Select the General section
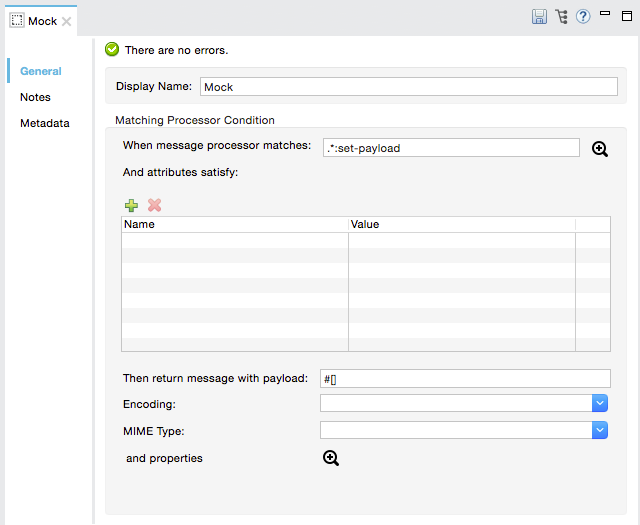Viewport: 640px width, 525px height. pos(41,71)
